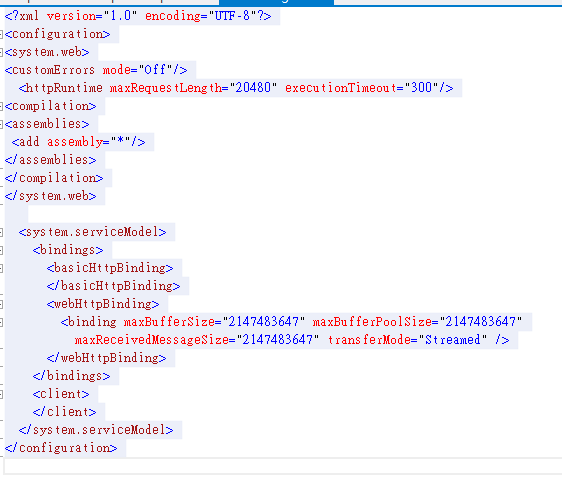
Task: Click the add assembly="*" line
Action: click(x=78, y=142)
